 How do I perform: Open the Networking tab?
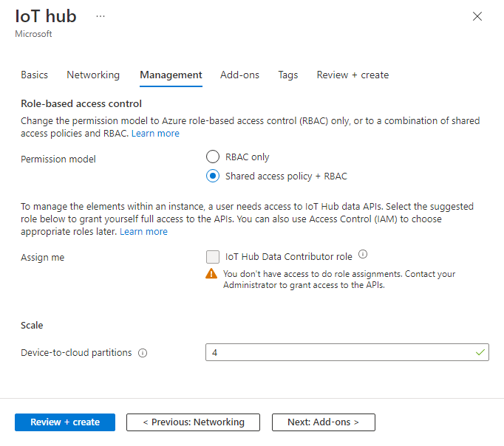[x=93, y=75]
